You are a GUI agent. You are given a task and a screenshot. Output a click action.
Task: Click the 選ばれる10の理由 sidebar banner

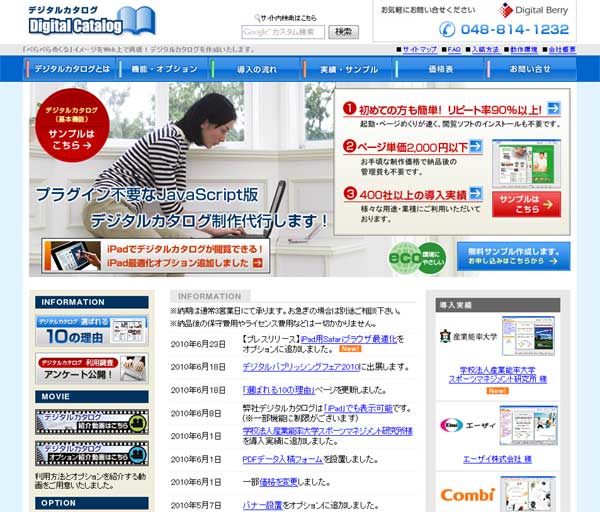tap(92, 331)
